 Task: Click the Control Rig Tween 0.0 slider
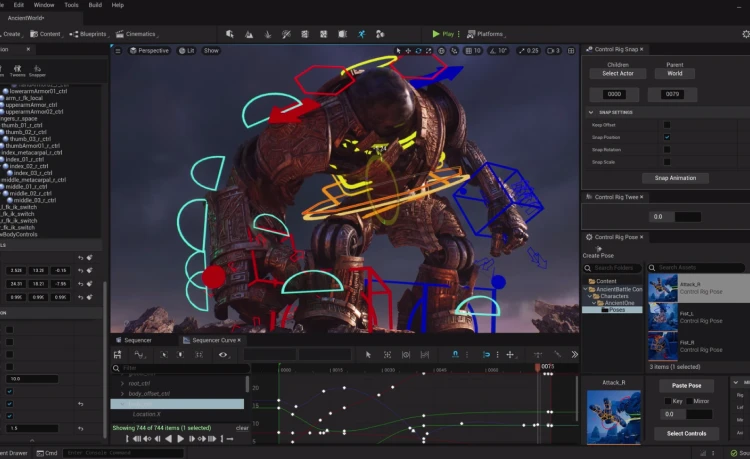[675, 217]
